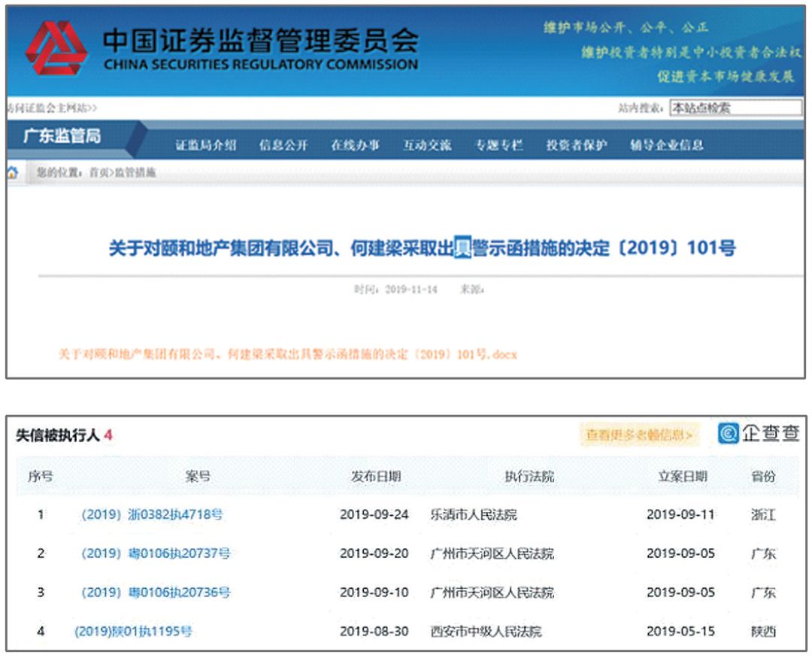Open the 证监局介绍 menu item

point(206,145)
